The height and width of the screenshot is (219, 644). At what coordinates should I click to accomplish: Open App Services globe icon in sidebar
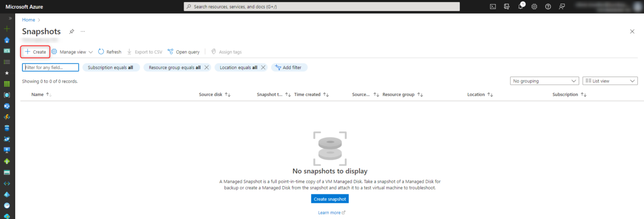click(7, 106)
